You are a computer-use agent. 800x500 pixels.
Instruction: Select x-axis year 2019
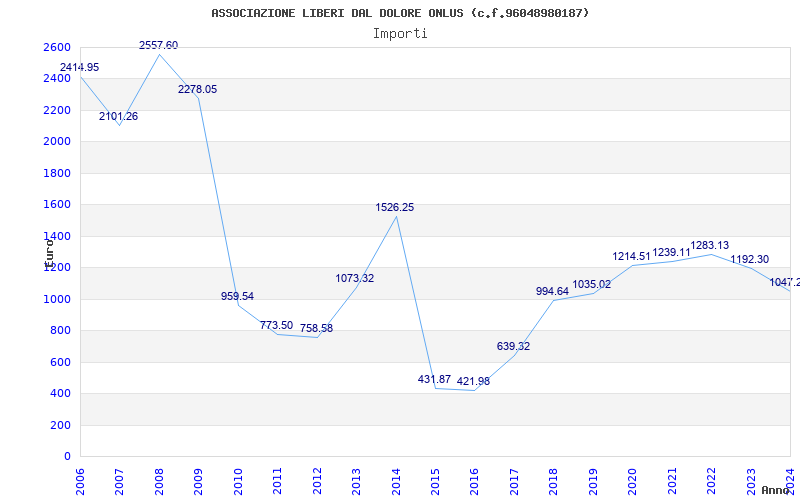(593, 482)
